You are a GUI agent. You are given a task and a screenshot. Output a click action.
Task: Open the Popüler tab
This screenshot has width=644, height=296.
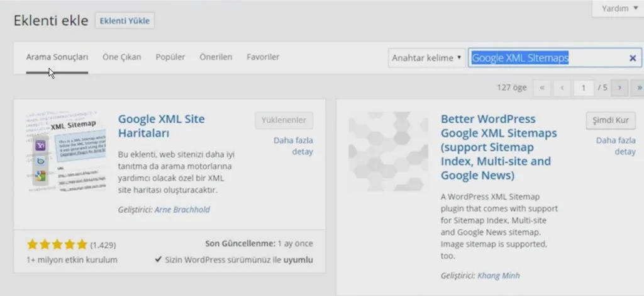[x=170, y=57]
